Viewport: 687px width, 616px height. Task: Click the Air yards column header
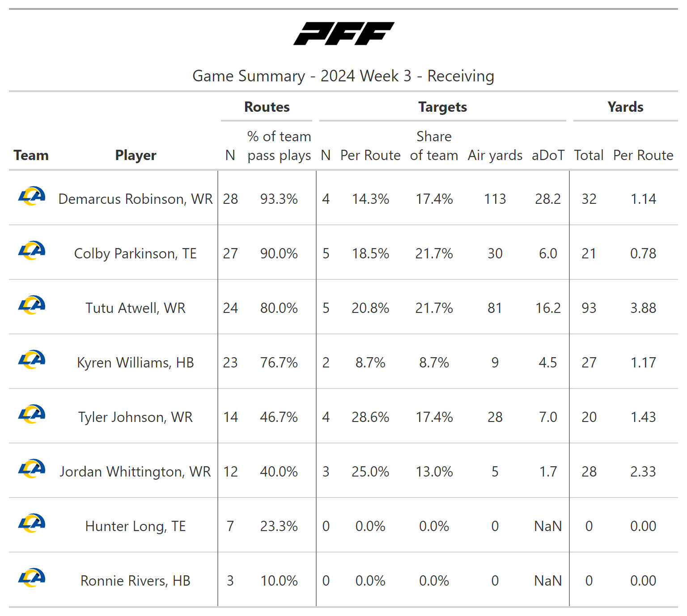point(495,155)
